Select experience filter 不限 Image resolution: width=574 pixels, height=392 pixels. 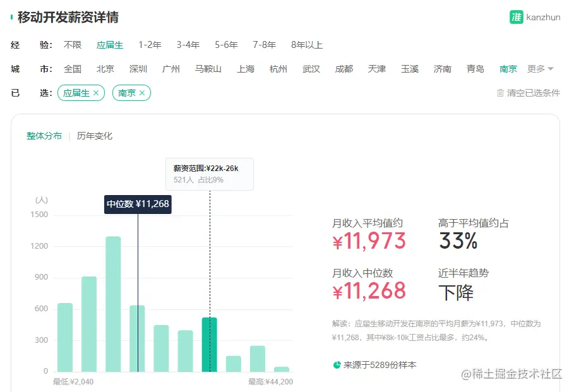click(x=73, y=45)
